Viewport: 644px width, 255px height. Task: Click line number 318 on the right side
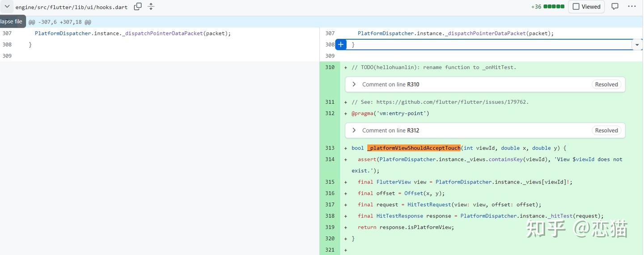tap(330, 216)
